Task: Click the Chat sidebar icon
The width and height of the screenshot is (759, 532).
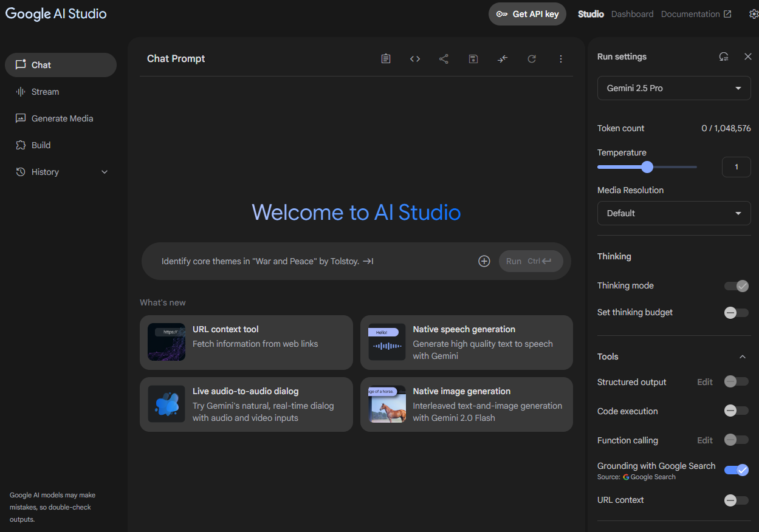Action: click(x=21, y=65)
